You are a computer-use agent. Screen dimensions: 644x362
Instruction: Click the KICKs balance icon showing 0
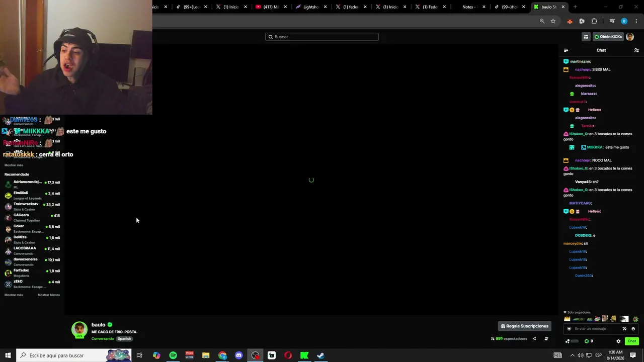(589, 341)
